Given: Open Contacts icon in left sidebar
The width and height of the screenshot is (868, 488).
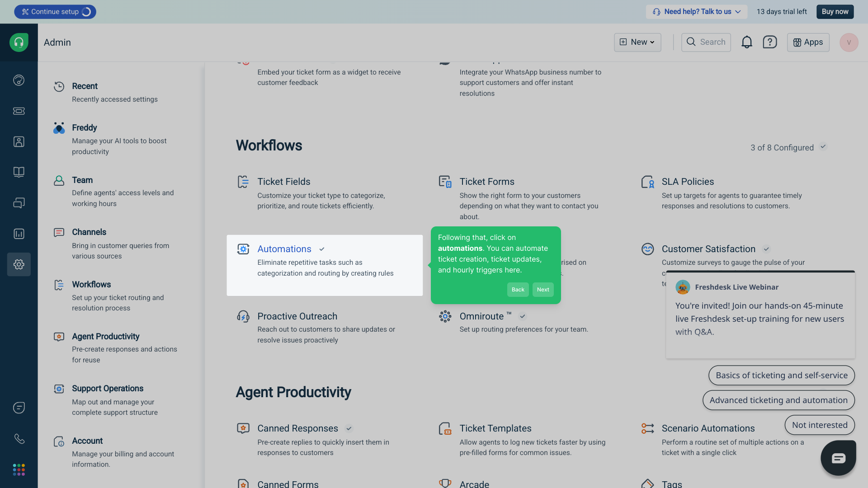Looking at the screenshot, I should click(x=19, y=141).
